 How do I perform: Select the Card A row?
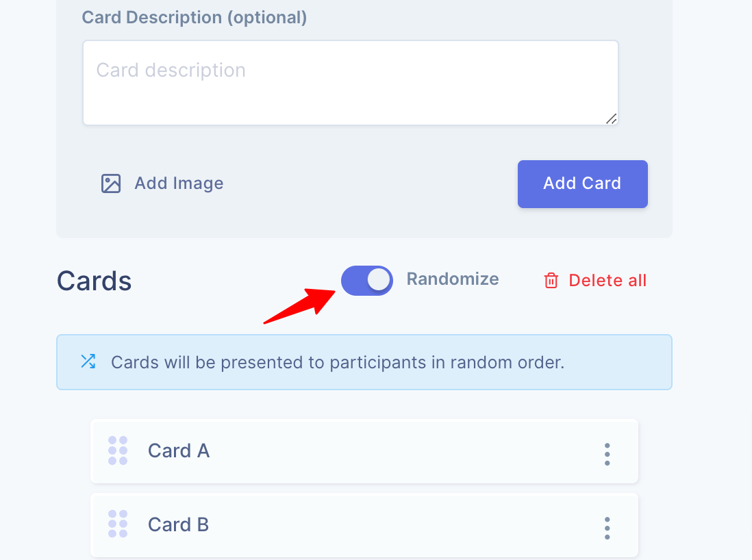click(x=342, y=450)
